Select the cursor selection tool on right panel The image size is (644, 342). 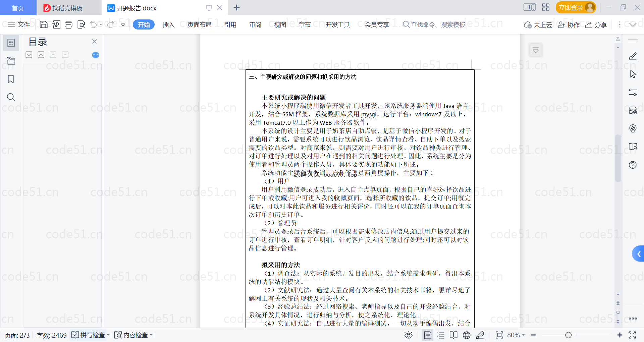[633, 74]
